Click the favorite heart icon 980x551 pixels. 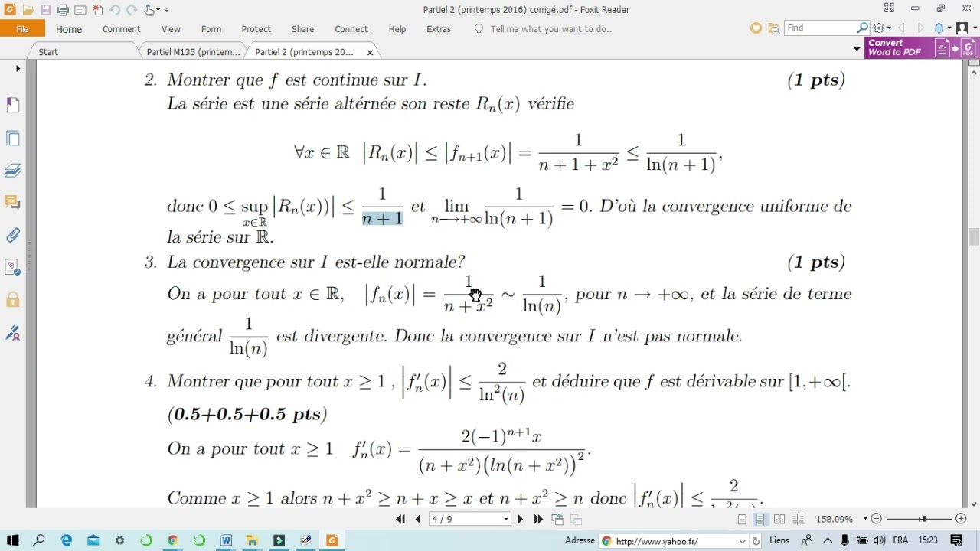pyautogui.click(x=756, y=28)
